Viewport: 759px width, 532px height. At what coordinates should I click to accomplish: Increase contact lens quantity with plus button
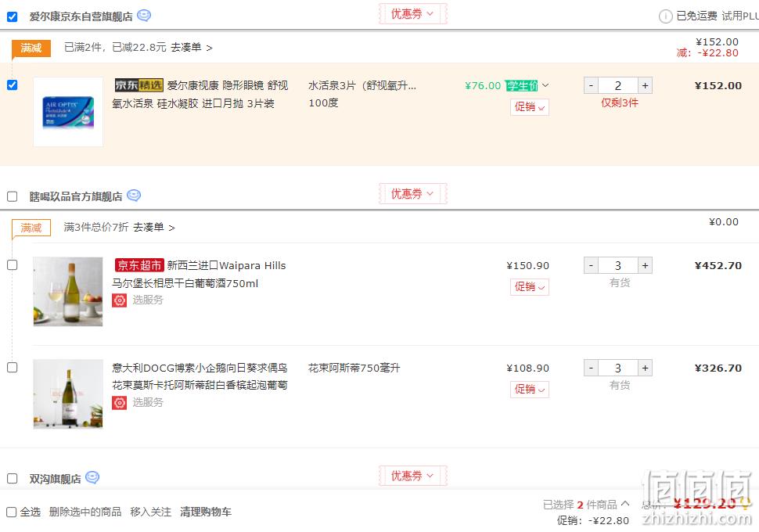645,86
